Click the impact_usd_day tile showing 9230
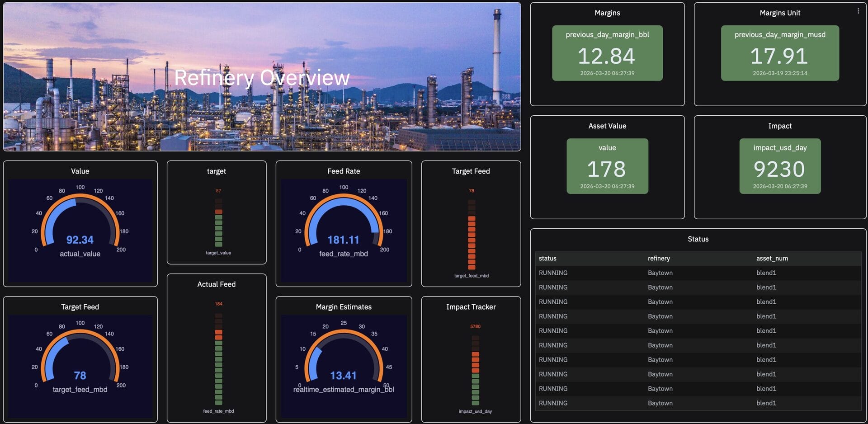 pos(780,166)
